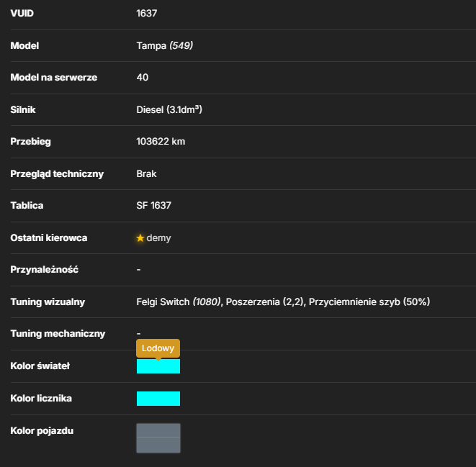
Task: Click the Felgi Switch (1080) tuning text
Action: pos(179,302)
